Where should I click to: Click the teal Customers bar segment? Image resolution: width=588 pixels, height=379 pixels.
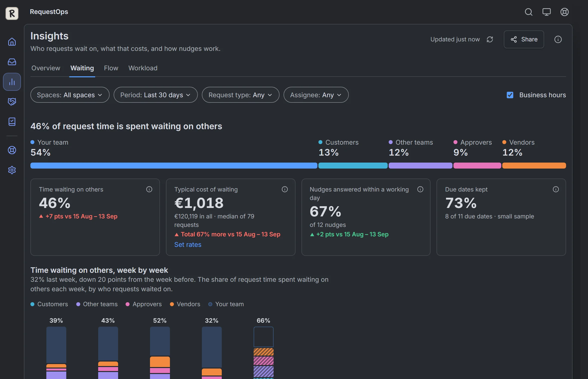(353, 166)
